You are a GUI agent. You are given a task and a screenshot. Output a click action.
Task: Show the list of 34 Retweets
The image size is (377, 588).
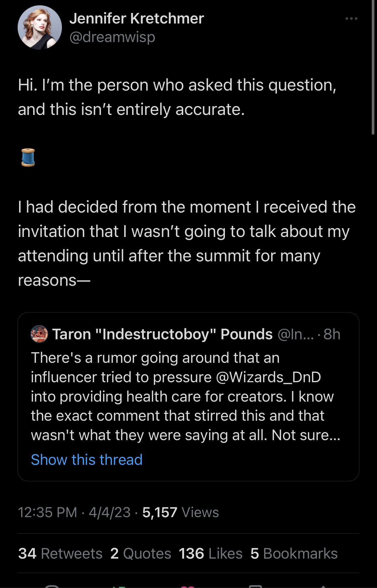coord(60,554)
